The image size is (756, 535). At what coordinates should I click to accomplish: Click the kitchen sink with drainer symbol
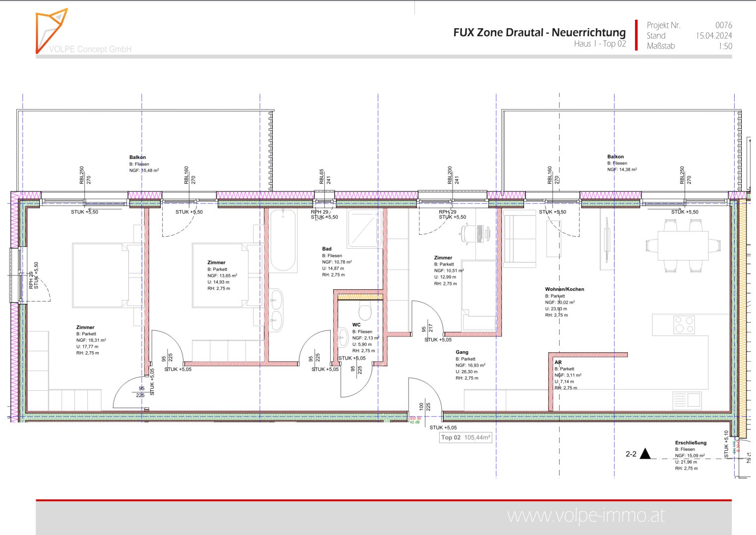687,400
